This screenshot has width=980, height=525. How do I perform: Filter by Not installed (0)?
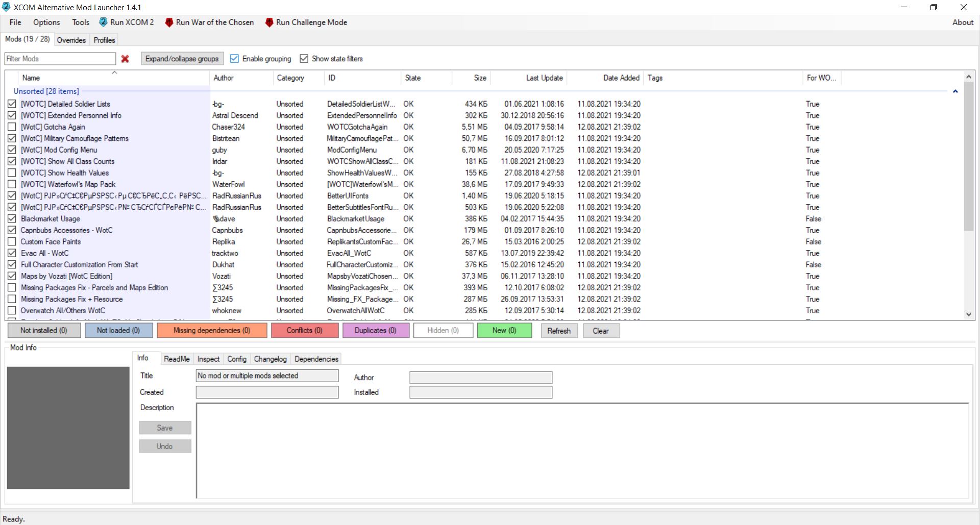click(44, 331)
